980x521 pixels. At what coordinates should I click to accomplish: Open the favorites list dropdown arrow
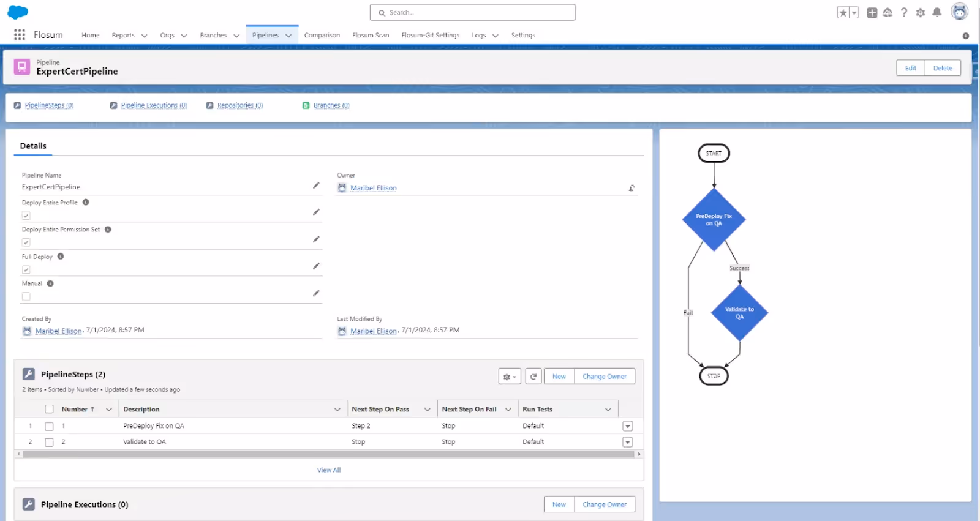tap(854, 12)
